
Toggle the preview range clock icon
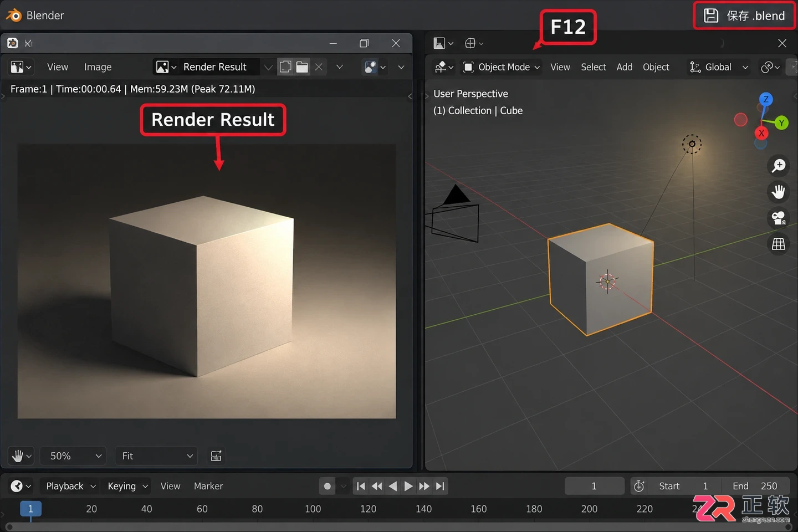point(639,487)
